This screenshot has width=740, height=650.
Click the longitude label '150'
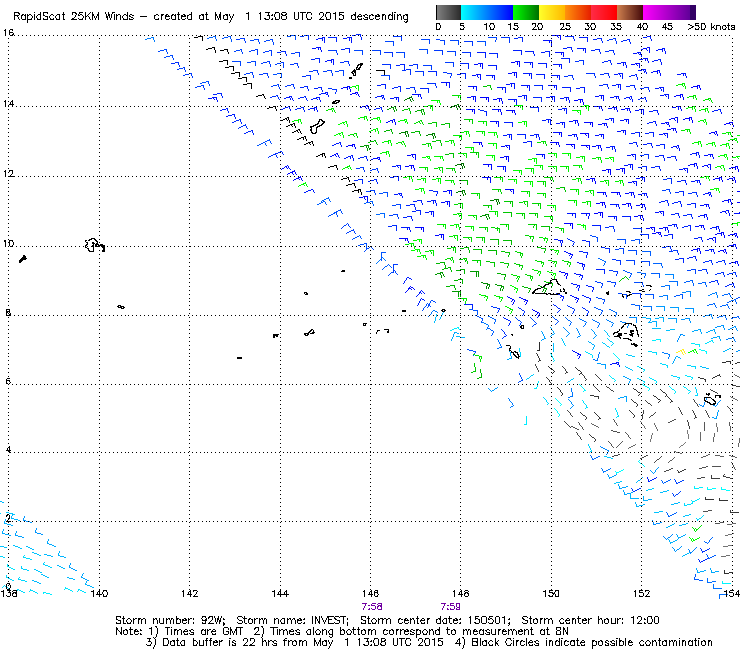pyautogui.click(x=551, y=593)
